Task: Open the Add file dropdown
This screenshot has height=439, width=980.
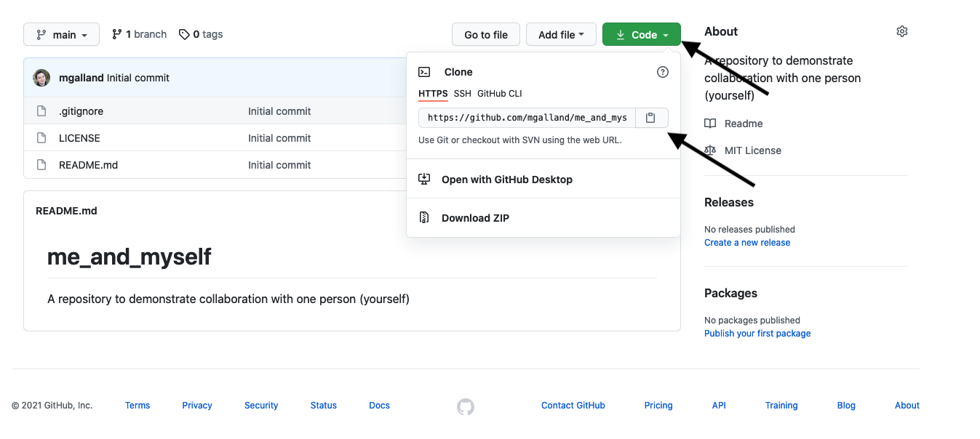Action: click(x=561, y=35)
